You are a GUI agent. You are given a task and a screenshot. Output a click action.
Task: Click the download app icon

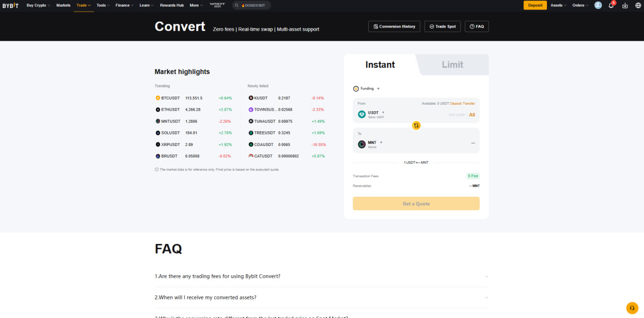[x=625, y=5]
